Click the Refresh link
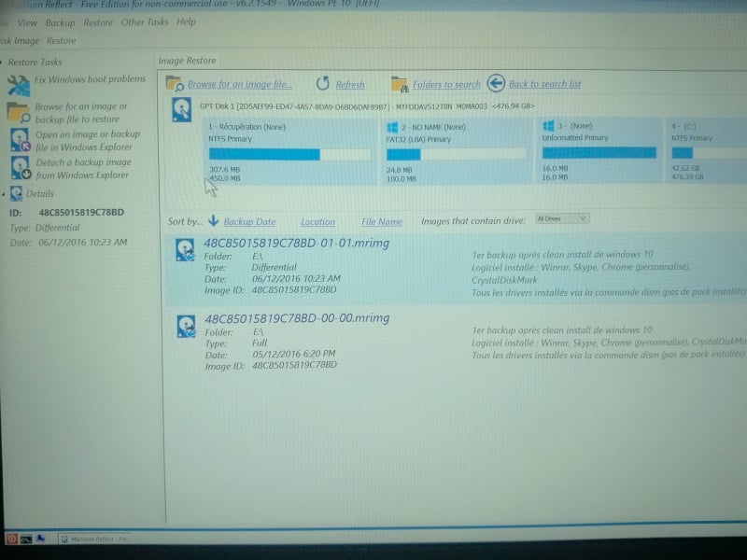 coord(350,84)
